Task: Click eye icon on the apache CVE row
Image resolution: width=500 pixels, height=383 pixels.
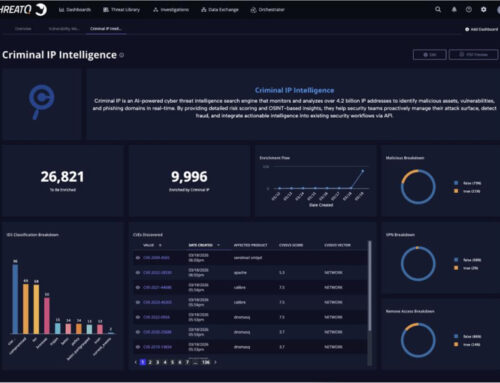Action: 138,272
